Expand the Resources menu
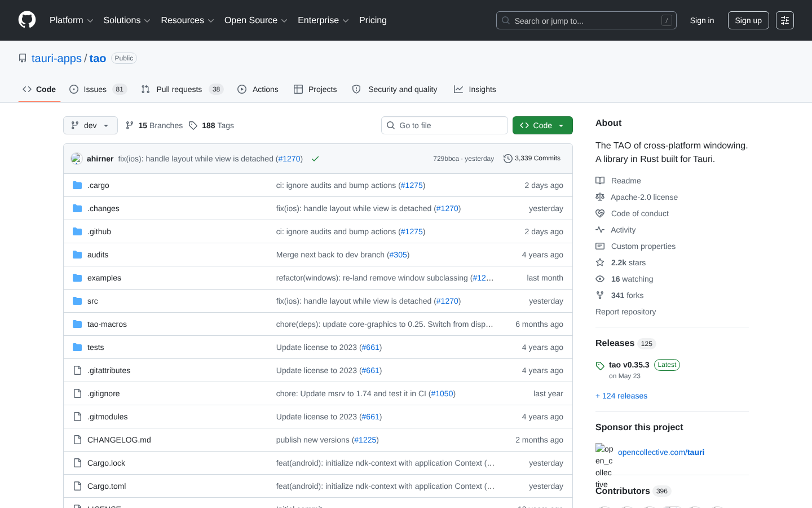 pos(188,20)
